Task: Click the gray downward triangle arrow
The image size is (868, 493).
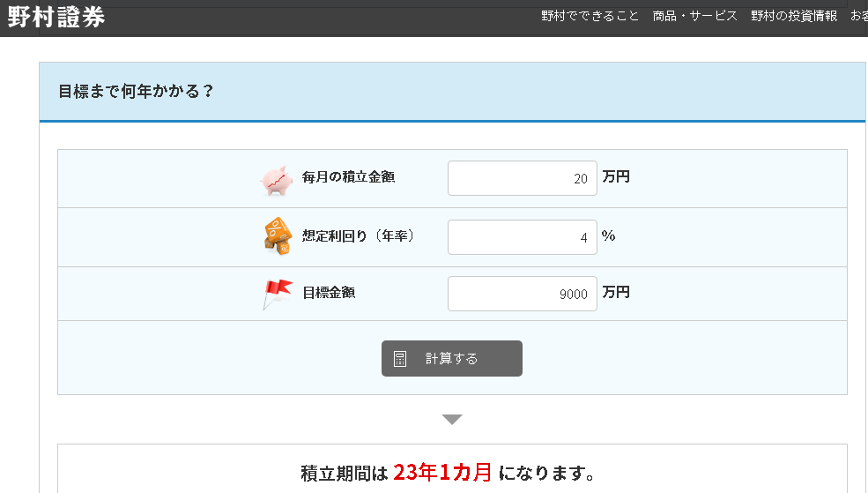Action: click(x=452, y=420)
